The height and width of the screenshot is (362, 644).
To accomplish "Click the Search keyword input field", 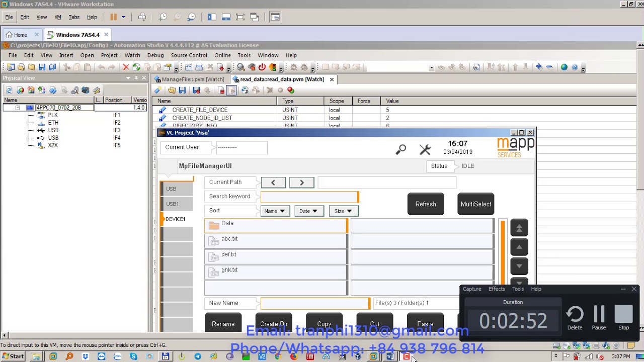I will coord(310,197).
